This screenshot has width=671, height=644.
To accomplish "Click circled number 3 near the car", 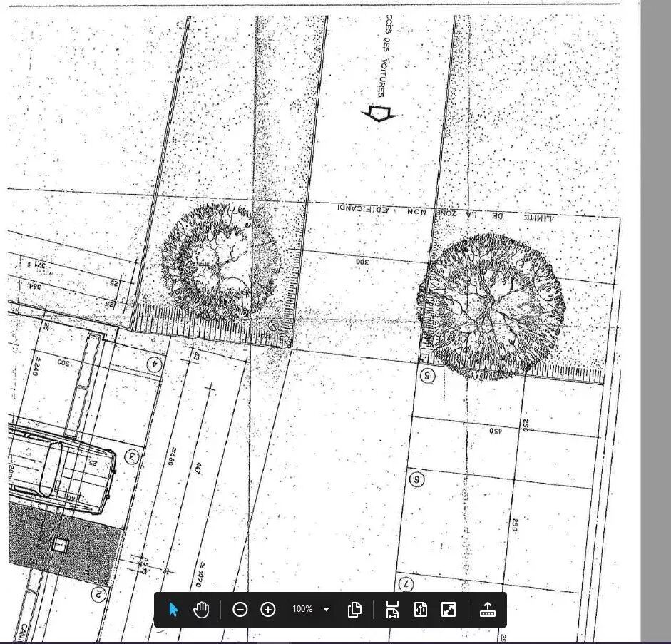I will pos(131,456).
